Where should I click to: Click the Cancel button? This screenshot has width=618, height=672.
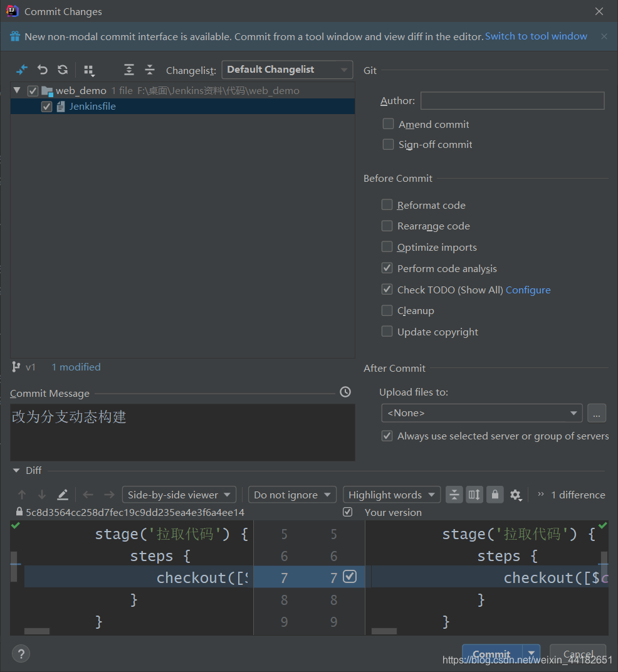578,654
